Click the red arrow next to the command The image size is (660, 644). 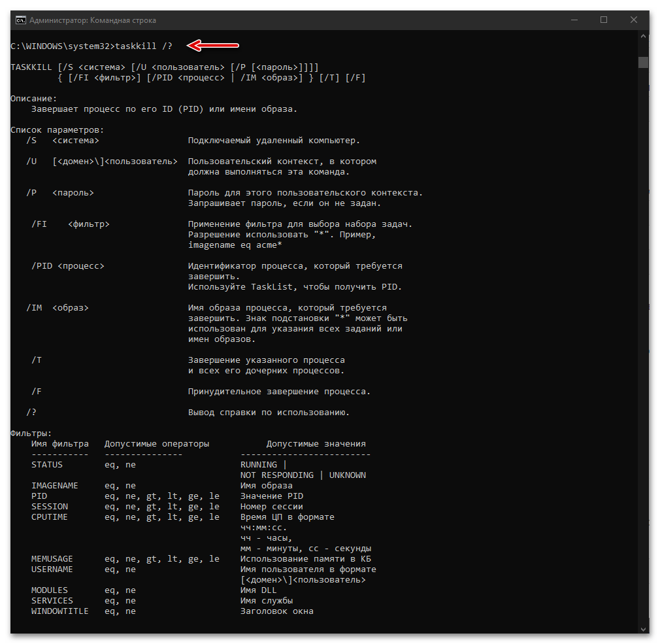(x=214, y=45)
